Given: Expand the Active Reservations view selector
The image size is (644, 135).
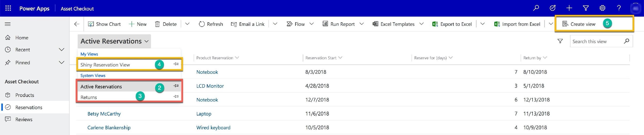Looking at the screenshot, I should (x=114, y=41).
